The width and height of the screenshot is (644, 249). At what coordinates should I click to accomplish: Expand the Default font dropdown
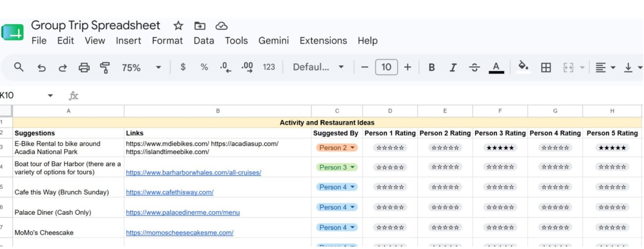click(341, 67)
